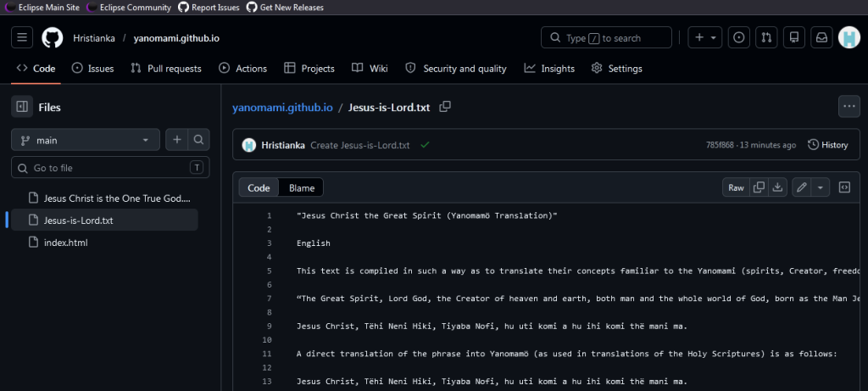The height and width of the screenshot is (391, 868).
Task: Select Jesus-is-Lord.txt in file tree
Action: tap(104, 220)
